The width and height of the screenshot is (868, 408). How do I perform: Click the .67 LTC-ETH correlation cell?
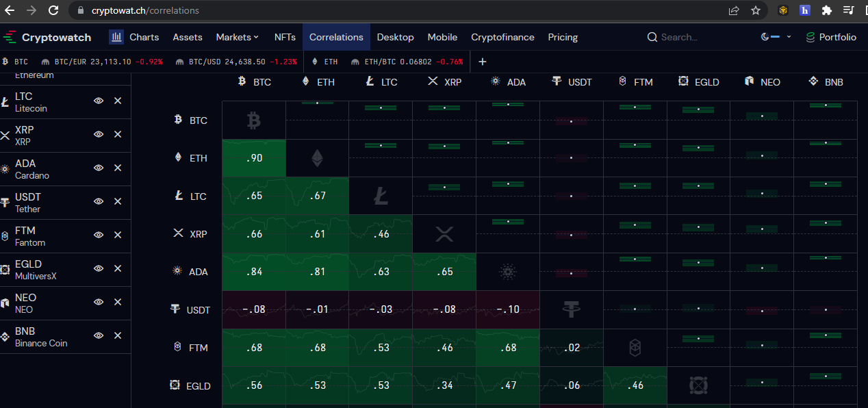point(317,196)
